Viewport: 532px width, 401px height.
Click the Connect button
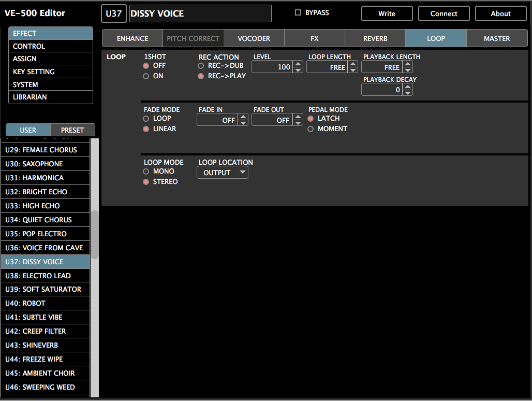(444, 13)
